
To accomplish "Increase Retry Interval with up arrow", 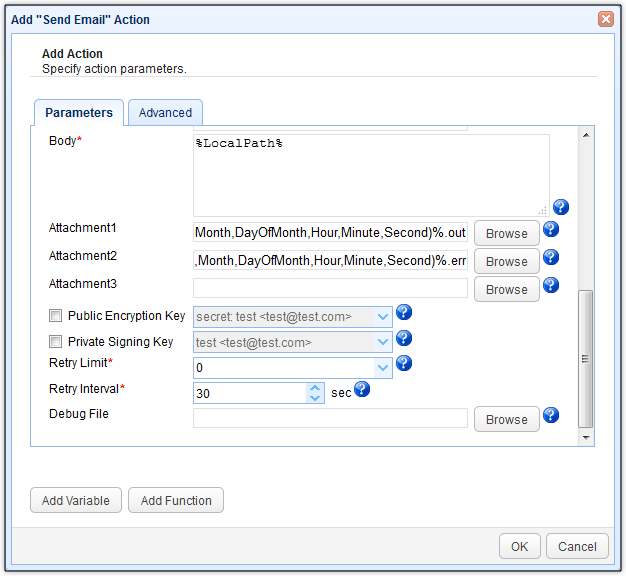I will (316, 388).
